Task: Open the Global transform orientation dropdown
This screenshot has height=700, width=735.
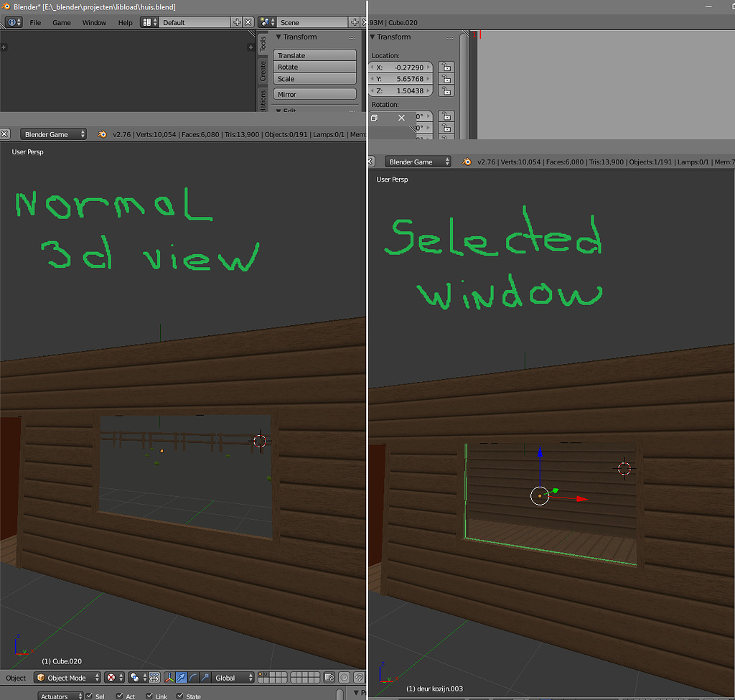Action: point(233,678)
